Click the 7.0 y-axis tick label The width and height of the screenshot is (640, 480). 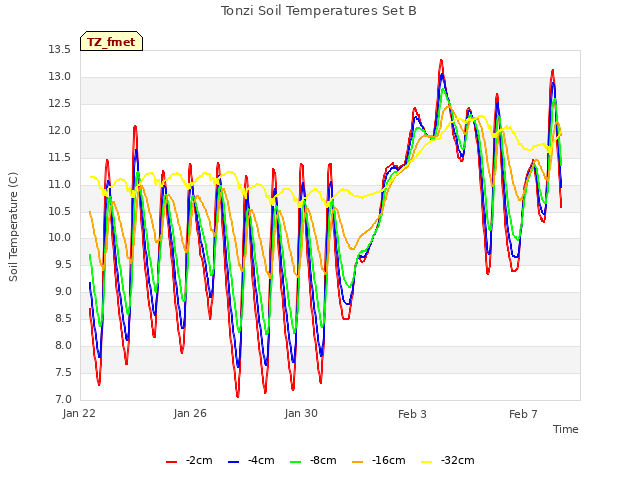(x=62, y=399)
